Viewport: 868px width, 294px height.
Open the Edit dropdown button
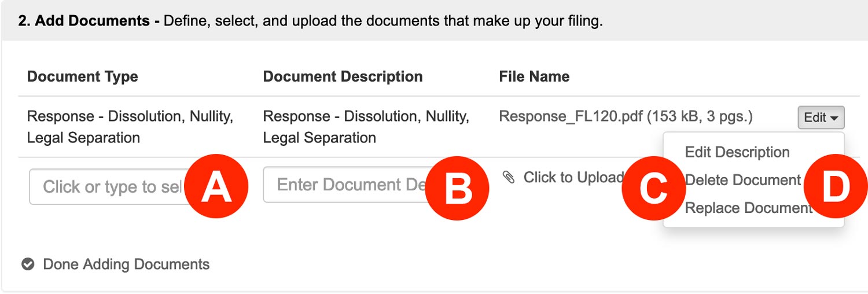(821, 117)
